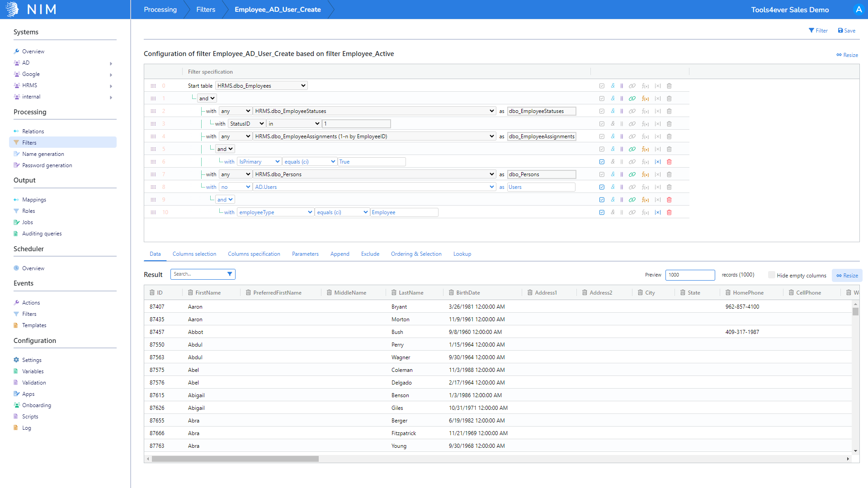Open Name generation in Processing sidebar

pyautogui.click(x=43, y=154)
